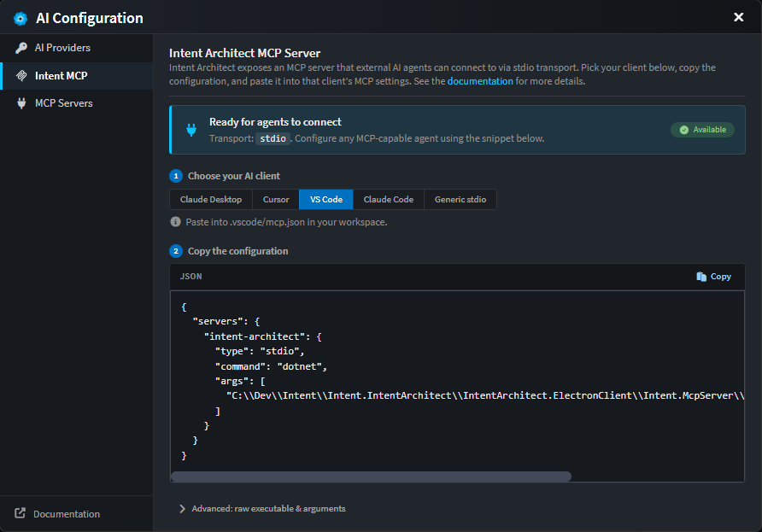Click the Intent Architect MCP Server heading
The width and height of the screenshot is (762, 532).
tap(244, 53)
